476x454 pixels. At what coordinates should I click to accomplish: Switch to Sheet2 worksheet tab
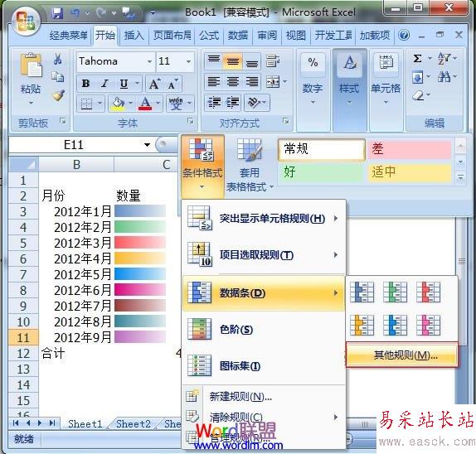[134, 423]
